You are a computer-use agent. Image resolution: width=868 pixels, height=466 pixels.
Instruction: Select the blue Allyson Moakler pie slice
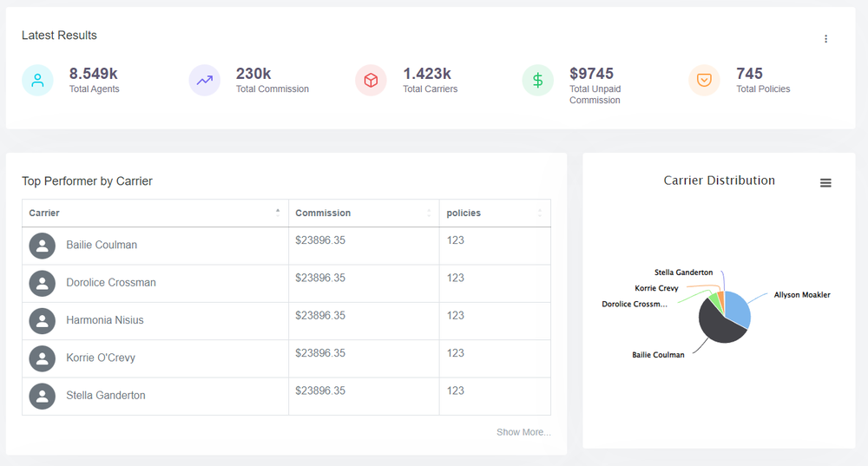point(738,308)
